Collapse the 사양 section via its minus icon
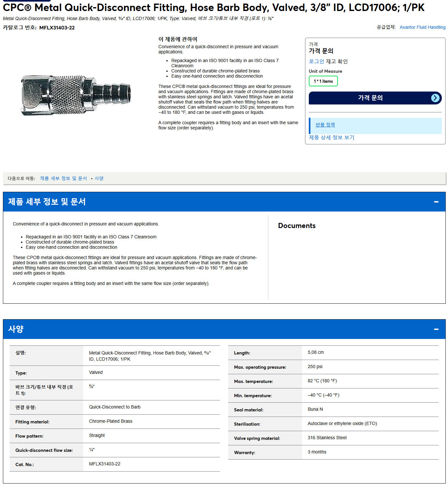The image size is (448, 490). pos(436,329)
